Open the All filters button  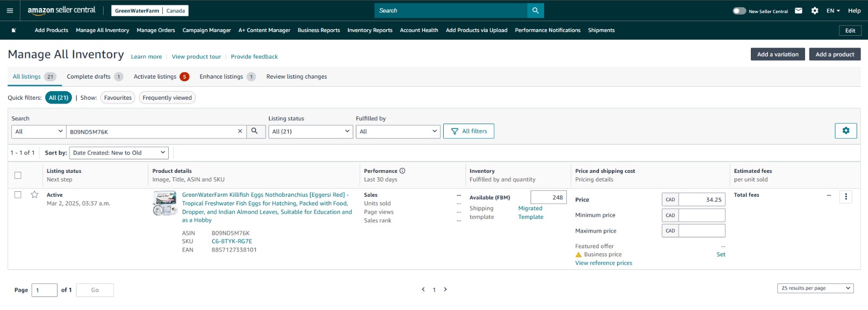click(469, 131)
